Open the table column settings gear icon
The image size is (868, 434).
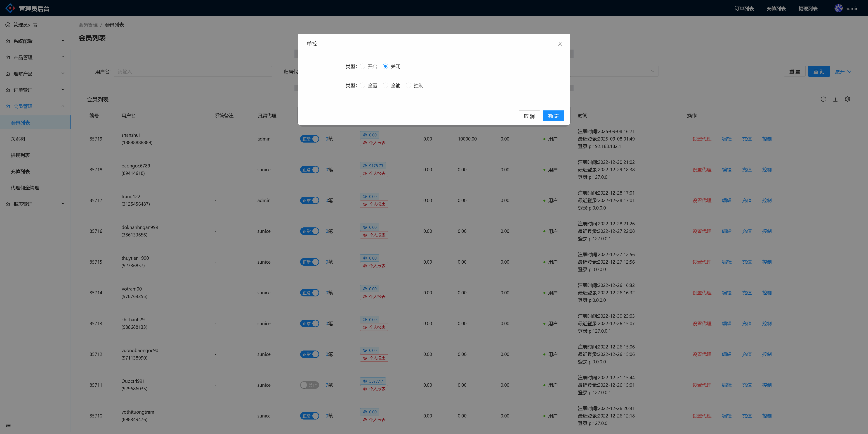tap(848, 99)
